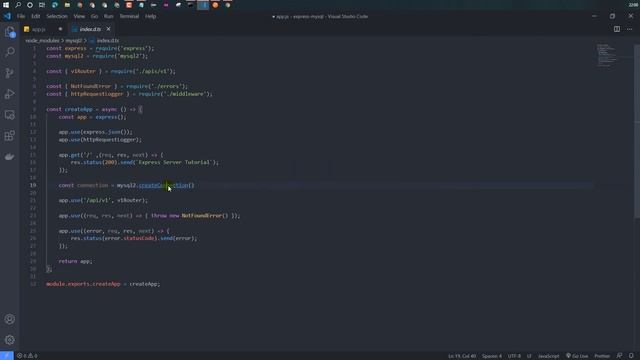Click the editor vertical scrollbar
The width and height of the screenshot is (640, 360).
[x=637, y=131]
